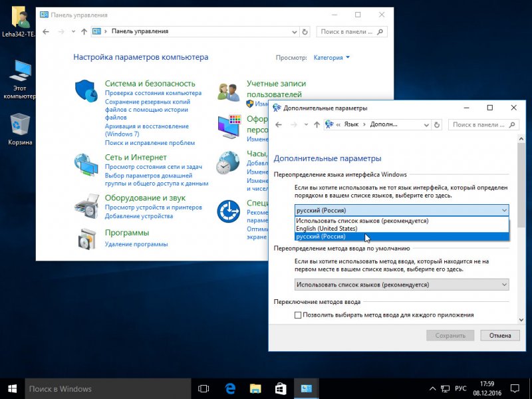
Task: Click the network status tray icon
Action: (x=445, y=389)
